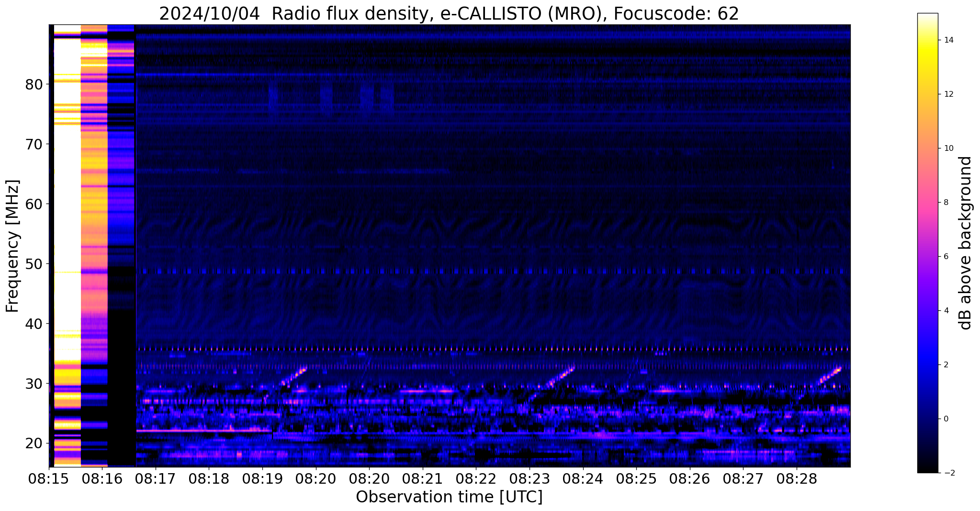
Task: Click the 'dB above background' colorbar label
Action: tap(966, 243)
